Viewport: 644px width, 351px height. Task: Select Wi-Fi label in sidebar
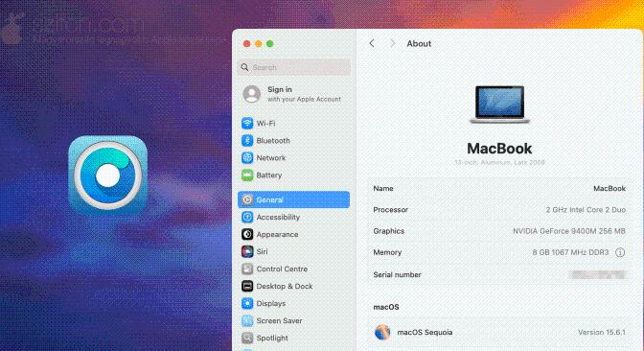coord(265,124)
